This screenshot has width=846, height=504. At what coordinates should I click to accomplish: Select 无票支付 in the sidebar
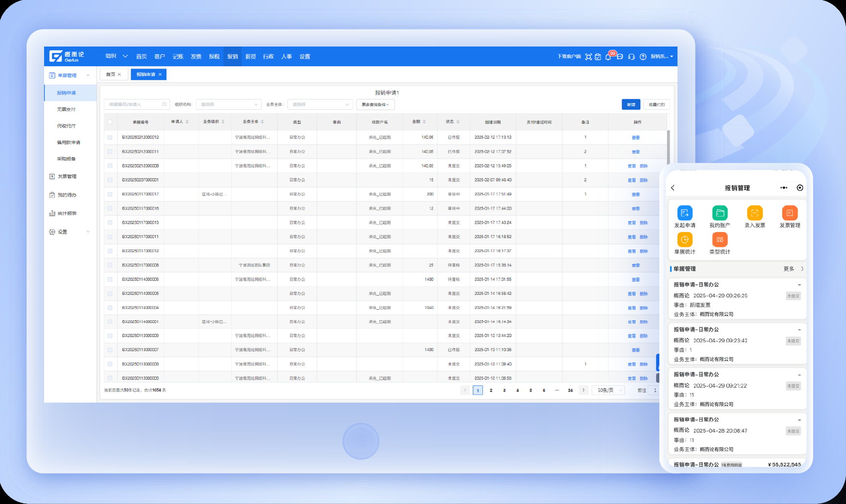pos(66,109)
